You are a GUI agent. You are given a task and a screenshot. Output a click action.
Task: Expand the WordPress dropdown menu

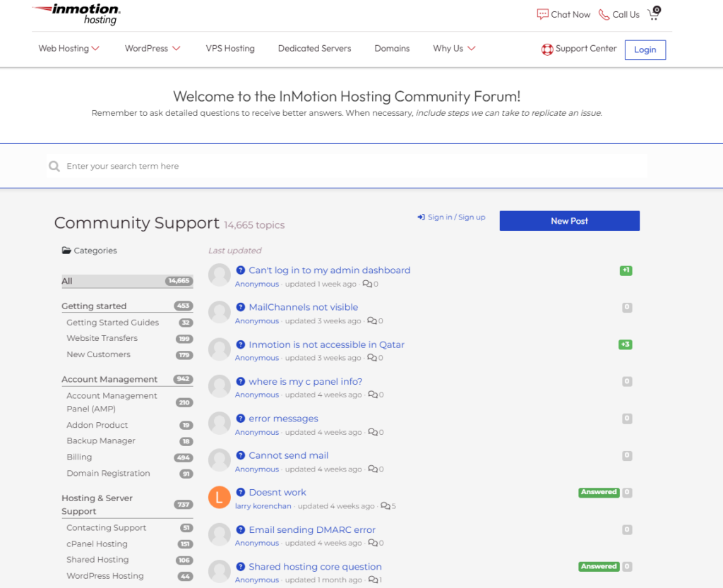coord(153,49)
